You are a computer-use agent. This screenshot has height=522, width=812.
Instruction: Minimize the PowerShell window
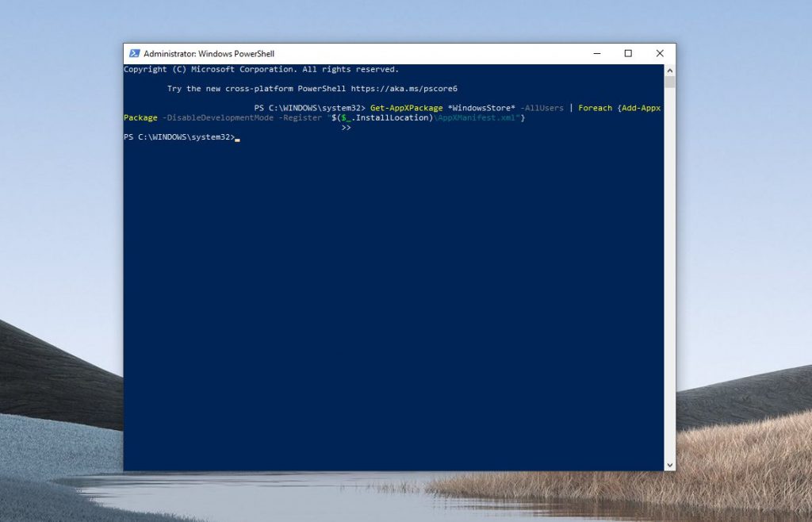[x=597, y=53]
